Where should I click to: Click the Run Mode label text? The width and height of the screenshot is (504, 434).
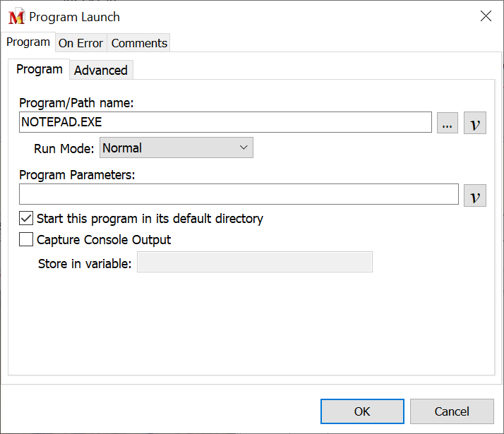(x=64, y=148)
